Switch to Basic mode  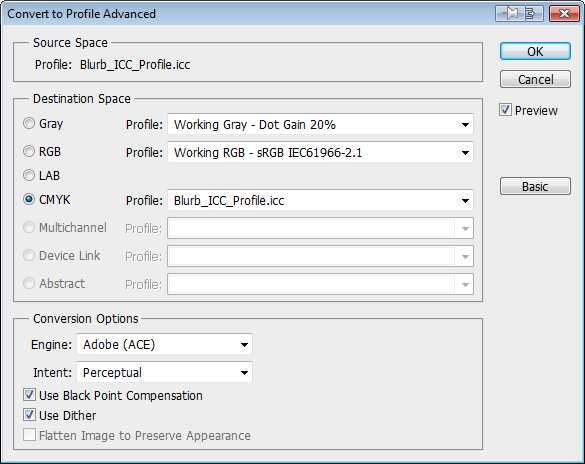535,186
